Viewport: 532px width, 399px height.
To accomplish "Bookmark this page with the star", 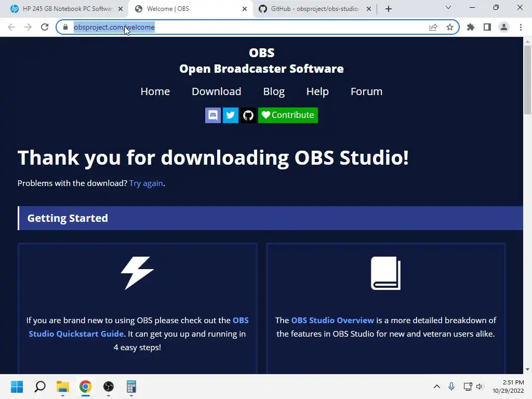I will [450, 27].
